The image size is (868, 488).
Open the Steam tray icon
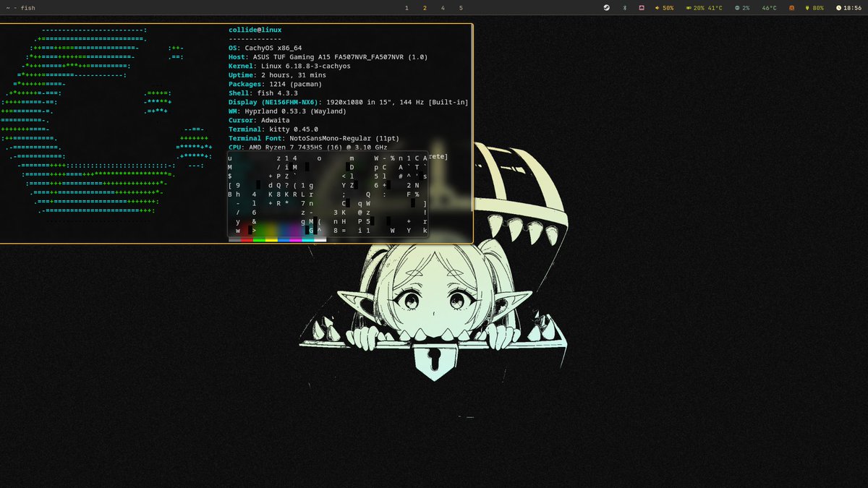[x=607, y=7]
